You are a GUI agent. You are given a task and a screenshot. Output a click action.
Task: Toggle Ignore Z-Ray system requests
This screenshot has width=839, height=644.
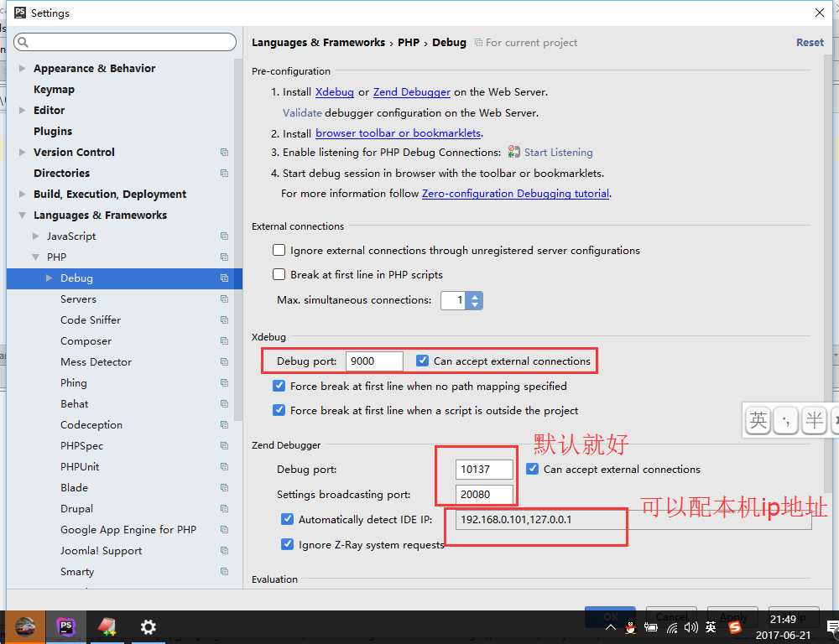pyautogui.click(x=287, y=544)
